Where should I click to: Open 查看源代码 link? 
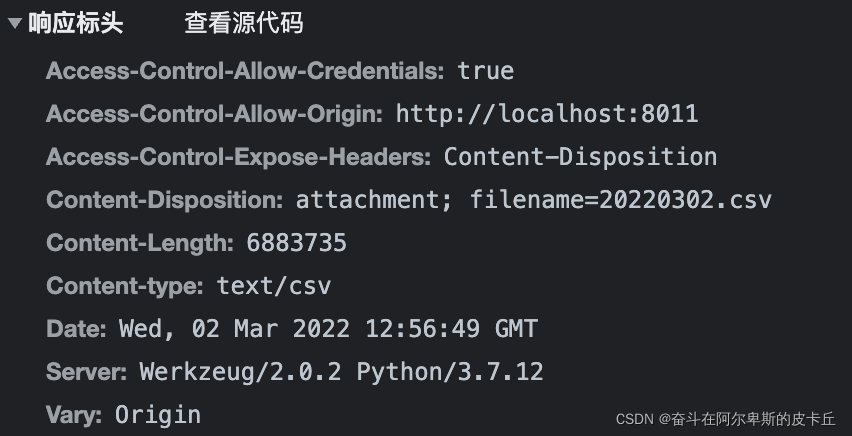pos(243,23)
